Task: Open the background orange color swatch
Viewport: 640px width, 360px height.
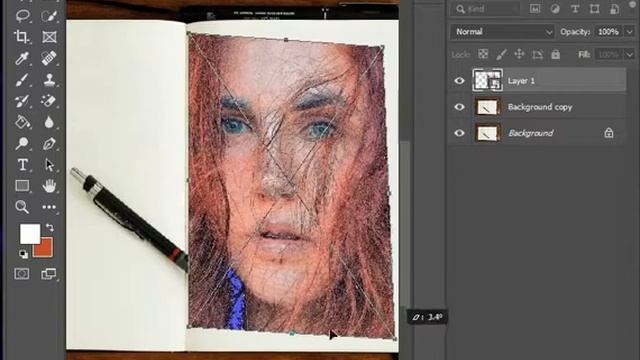Action: click(44, 248)
